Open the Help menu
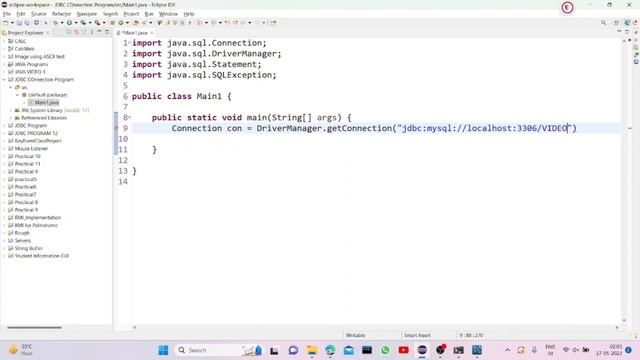 tap(189, 14)
